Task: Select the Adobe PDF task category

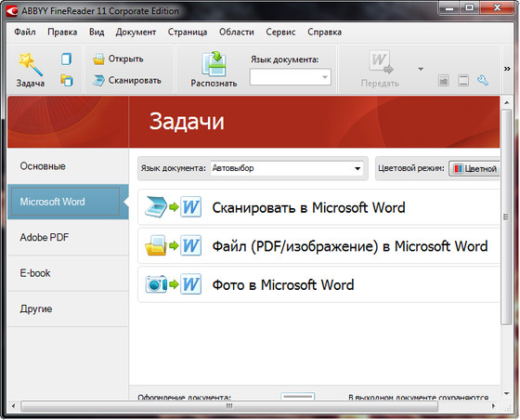Action: coord(68,238)
